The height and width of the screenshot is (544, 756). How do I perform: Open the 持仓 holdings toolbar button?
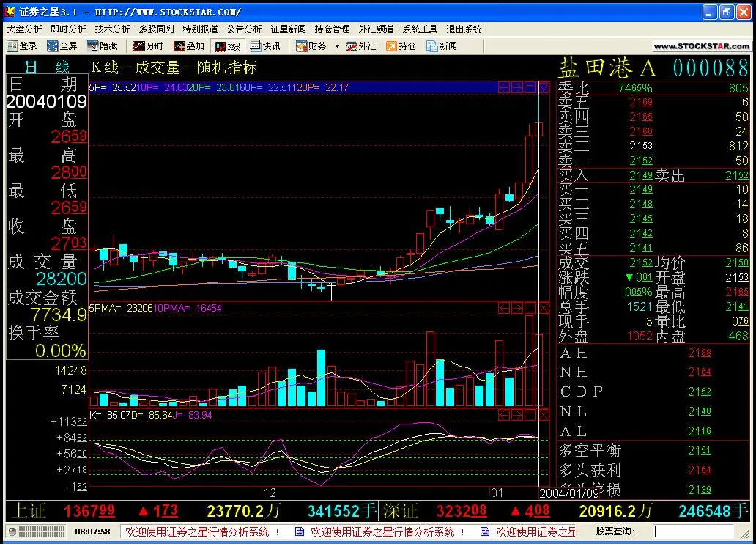pos(401,46)
